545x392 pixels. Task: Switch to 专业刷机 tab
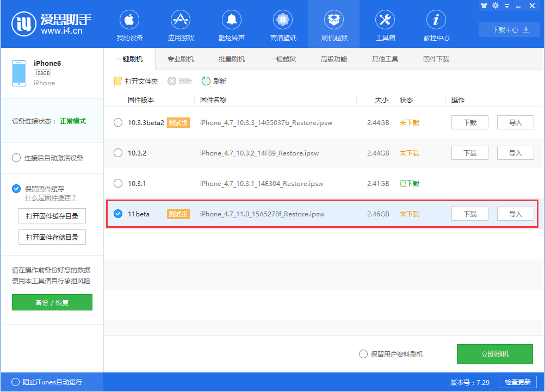[181, 59]
